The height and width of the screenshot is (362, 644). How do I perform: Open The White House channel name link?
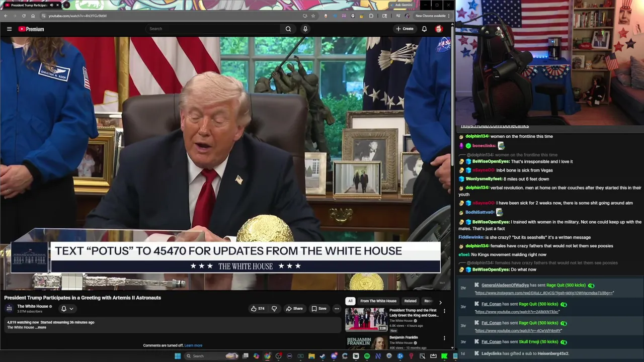pyautogui.click(x=33, y=306)
